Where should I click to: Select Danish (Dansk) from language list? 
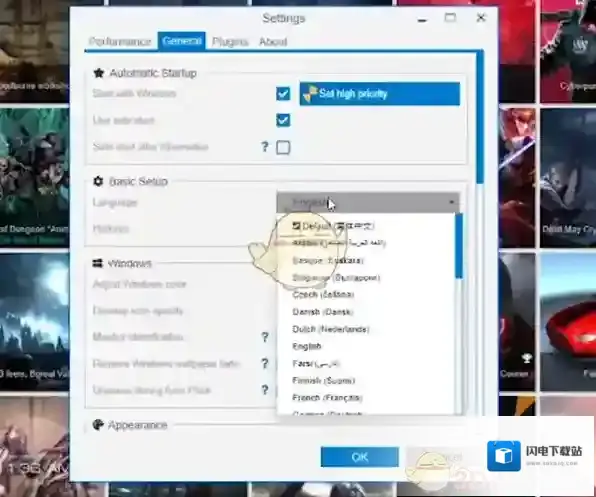tap(322, 312)
